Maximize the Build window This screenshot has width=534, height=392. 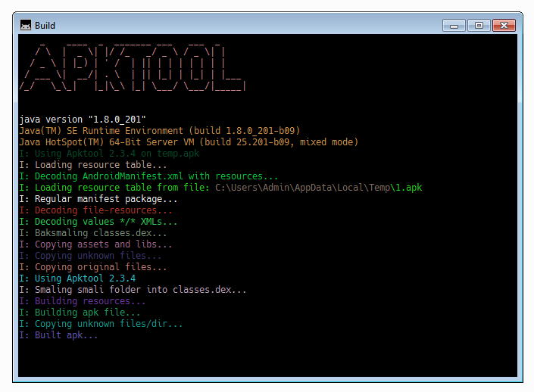pos(478,25)
